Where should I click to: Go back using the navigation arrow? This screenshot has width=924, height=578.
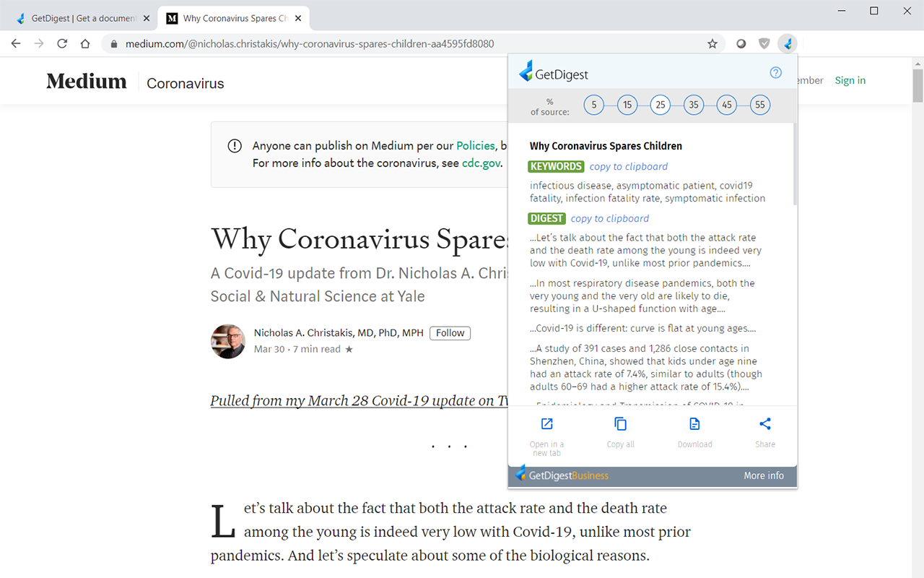[16, 43]
